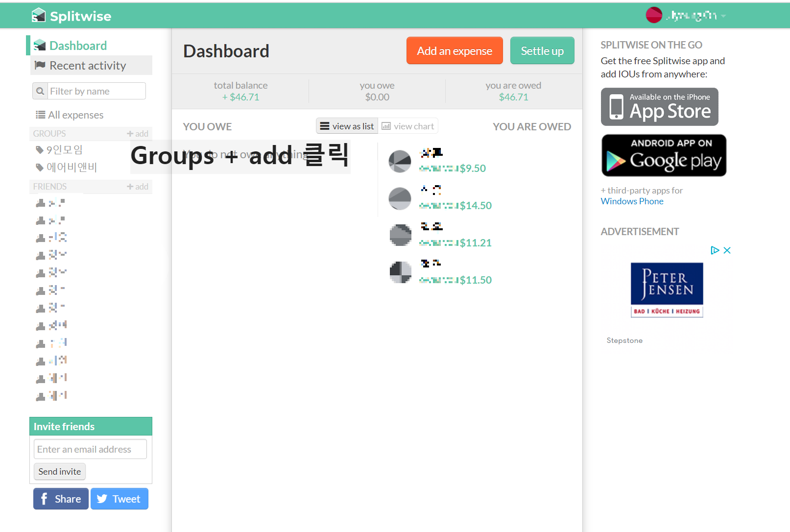The width and height of the screenshot is (790, 532).
Task: Click the tag icon beside 에어비앤비
Action: (40, 167)
